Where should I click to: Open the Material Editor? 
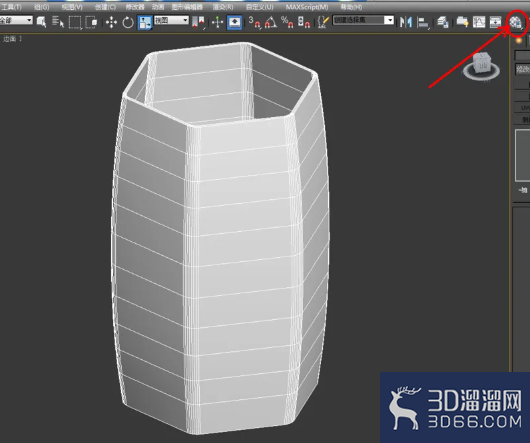(x=516, y=22)
